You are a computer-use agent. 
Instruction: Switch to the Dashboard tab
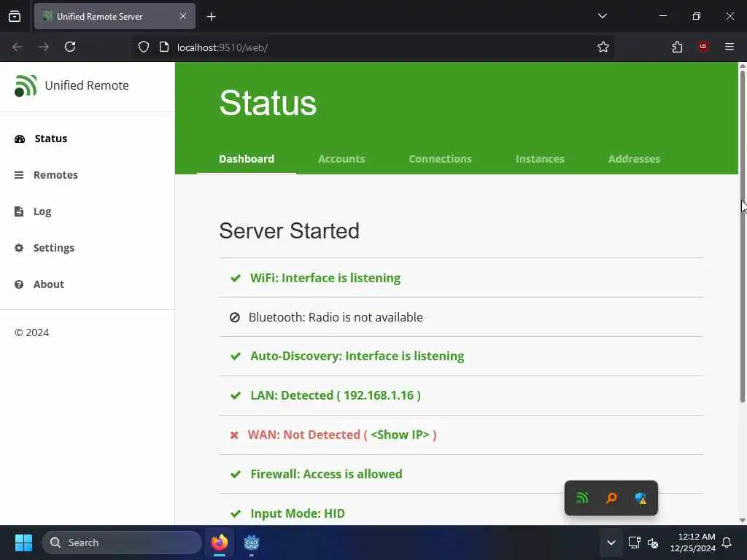click(x=247, y=158)
